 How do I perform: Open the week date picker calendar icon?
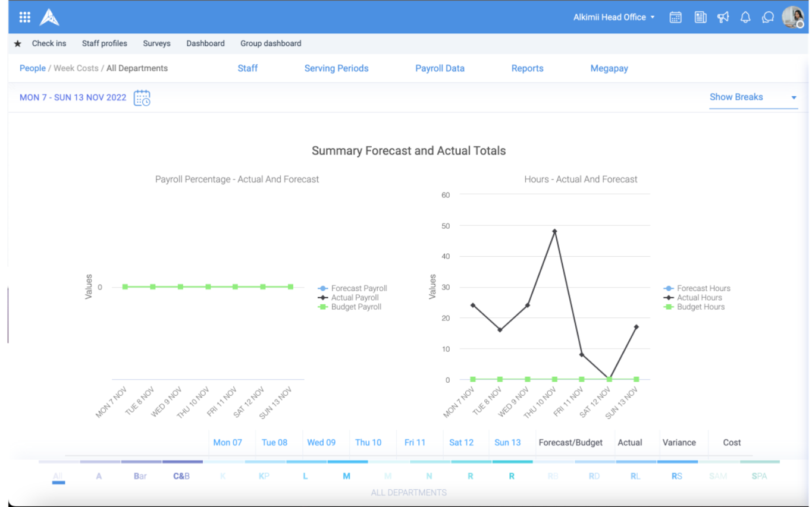pos(142,98)
